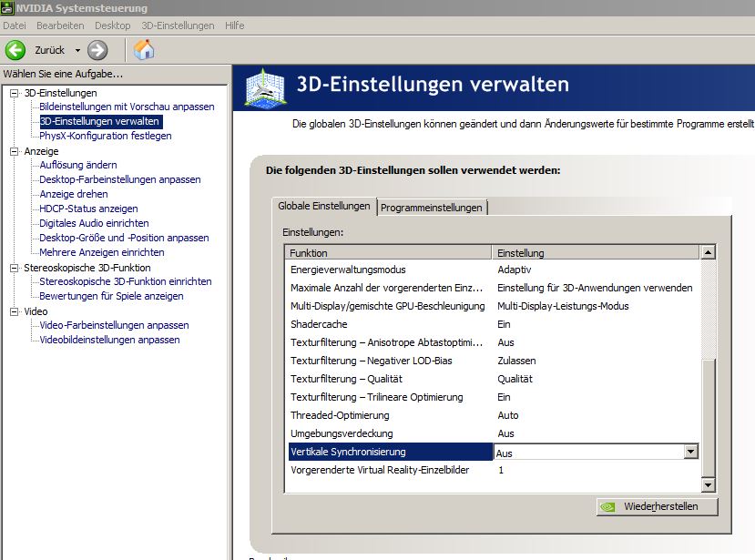Select Multi-Display/gemischte GPU-Beschleunigung row
Image resolution: width=755 pixels, height=560 pixels.
point(492,306)
